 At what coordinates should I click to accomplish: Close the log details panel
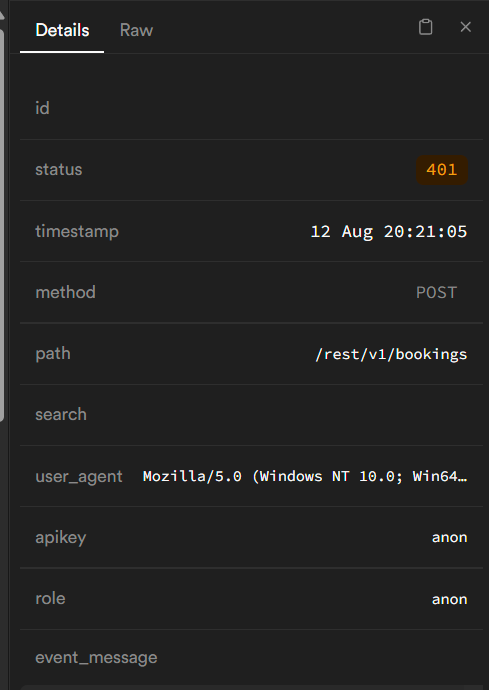pos(466,27)
